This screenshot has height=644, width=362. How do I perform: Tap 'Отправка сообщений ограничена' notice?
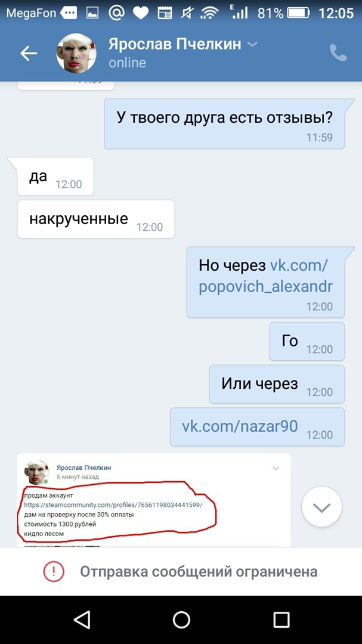tap(199, 571)
